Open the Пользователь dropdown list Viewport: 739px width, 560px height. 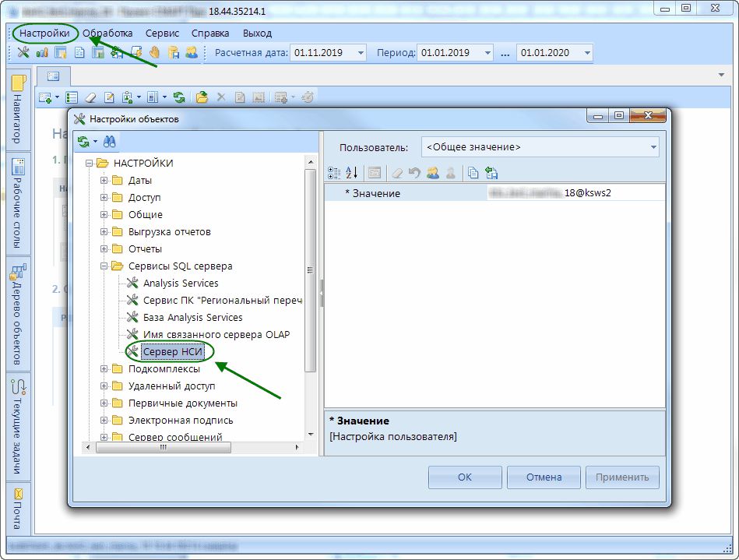coord(653,147)
